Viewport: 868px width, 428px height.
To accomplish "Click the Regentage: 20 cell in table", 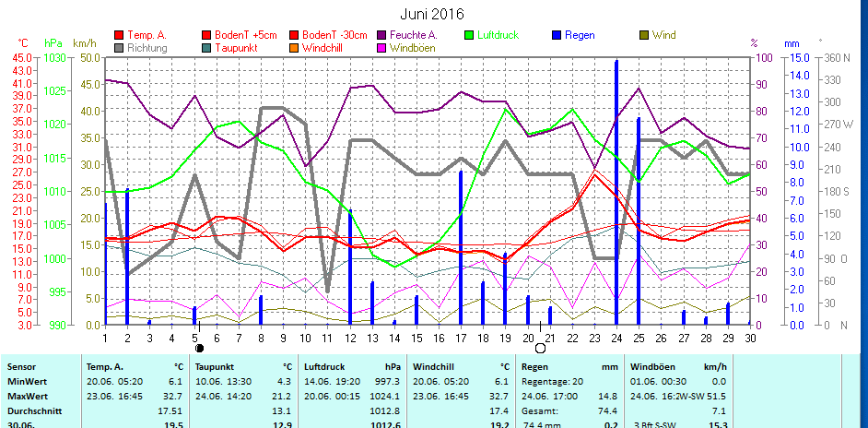I will point(553,381).
